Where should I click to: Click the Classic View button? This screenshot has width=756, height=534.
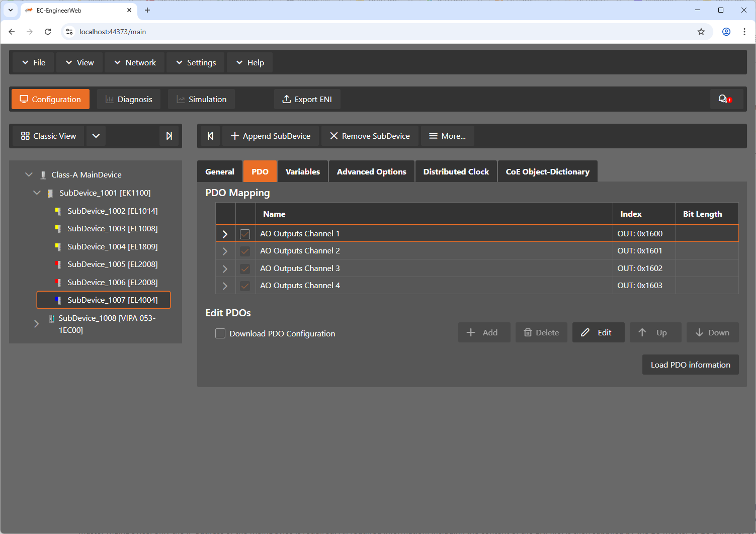click(48, 136)
